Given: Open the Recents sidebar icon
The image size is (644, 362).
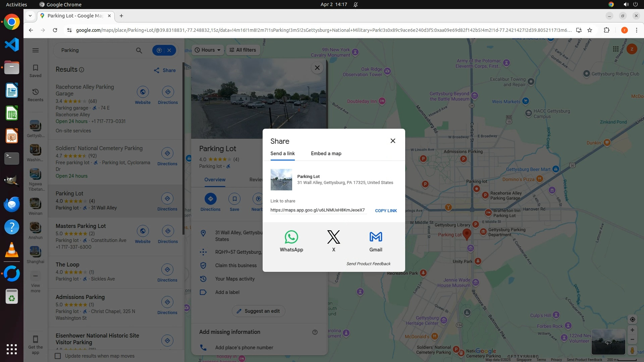Looking at the screenshot, I should [x=36, y=95].
